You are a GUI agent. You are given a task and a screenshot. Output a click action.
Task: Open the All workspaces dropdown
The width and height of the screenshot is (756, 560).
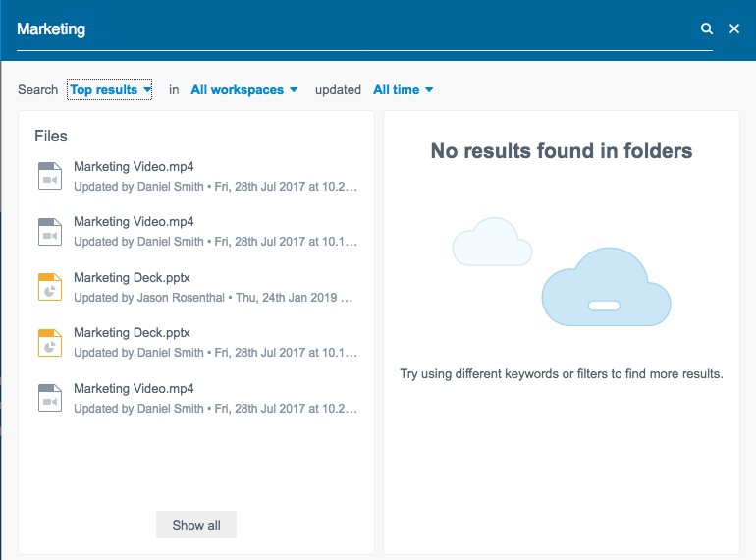tap(243, 89)
